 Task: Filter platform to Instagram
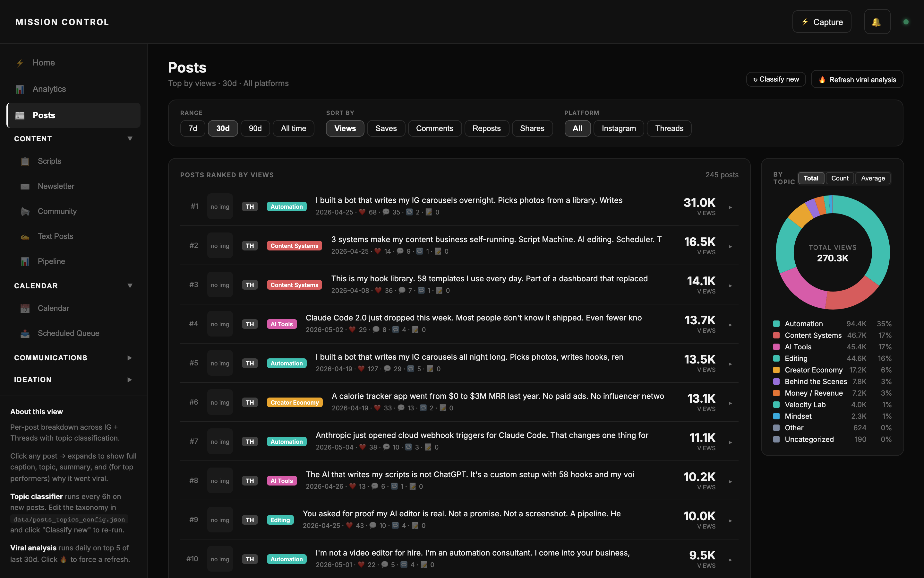pyautogui.click(x=619, y=128)
